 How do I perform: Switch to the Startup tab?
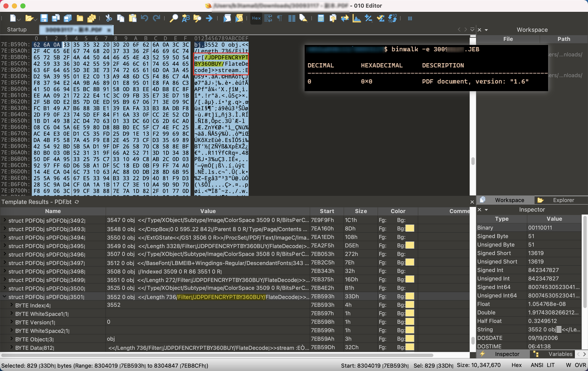click(17, 29)
